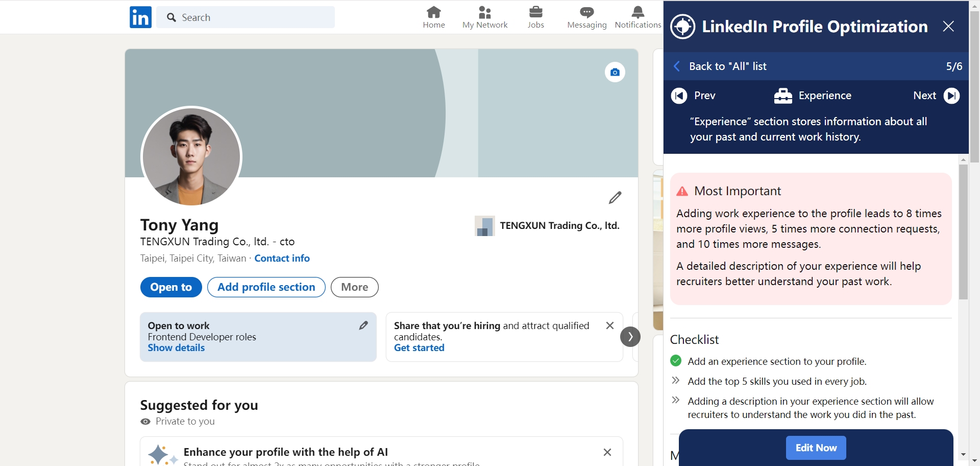Image resolution: width=980 pixels, height=466 pixels.
Task: Go to Jobs briefcase icon
Action: click(x=535, y=12)
